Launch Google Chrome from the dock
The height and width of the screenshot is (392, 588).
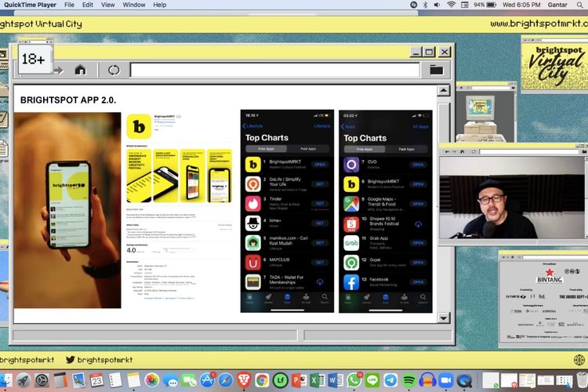[262, 380]
